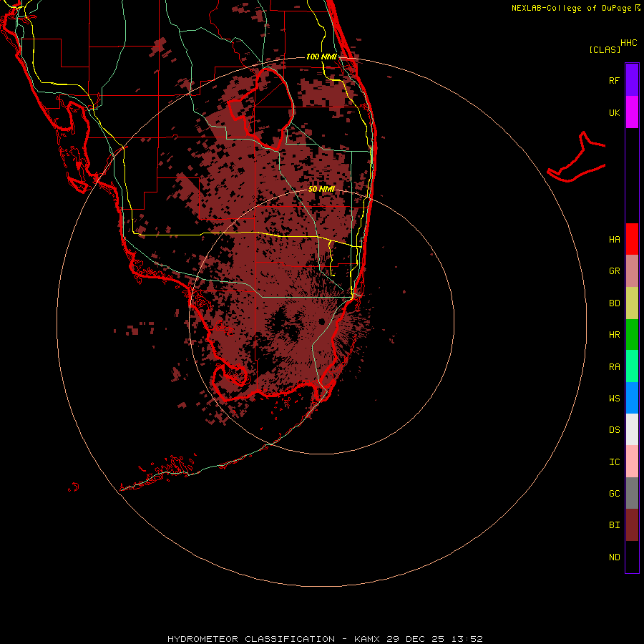Image resolution: width=644 pixels, height=644 pixels.
Task: Click the 'HHC' product code text
Action: tap(629, 43)
